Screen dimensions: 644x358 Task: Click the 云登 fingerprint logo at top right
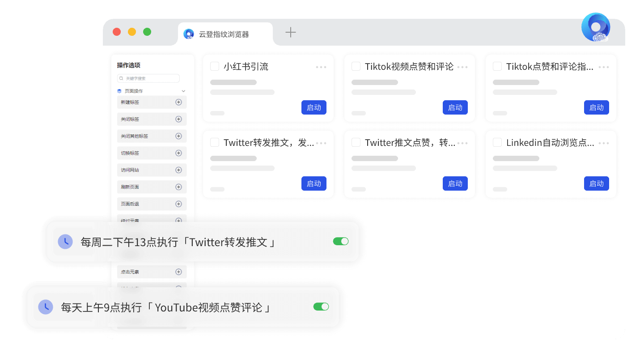[x=596, y=27]
